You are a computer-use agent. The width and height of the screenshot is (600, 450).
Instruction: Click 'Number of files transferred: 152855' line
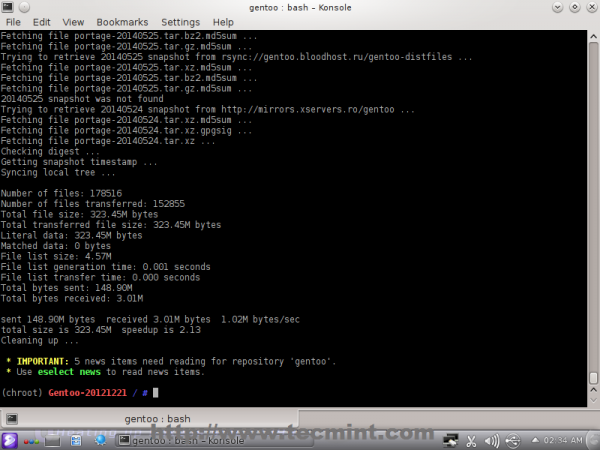(x=93, y=204)
